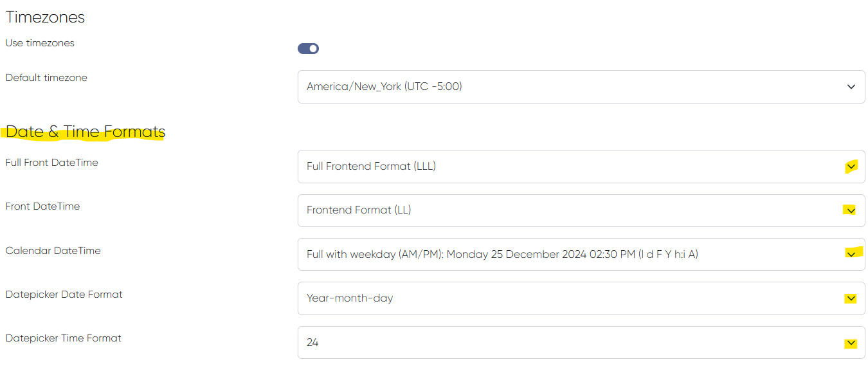
Task: Click the chevron arrow in Default timezone field
Action: [851, 87]
